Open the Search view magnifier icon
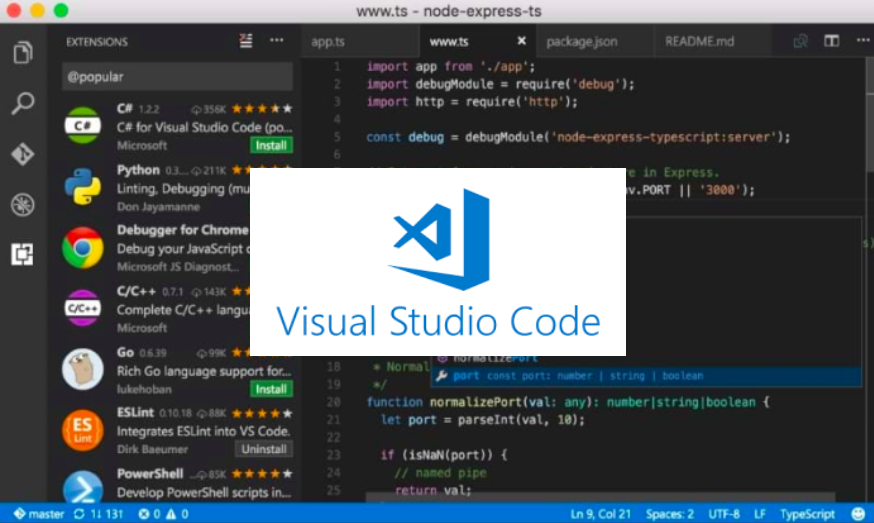The image size is (874, 523). point(22,103)
